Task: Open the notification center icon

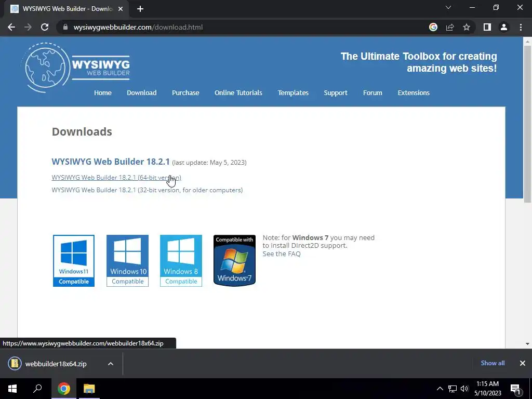Action: click(515, 389)
